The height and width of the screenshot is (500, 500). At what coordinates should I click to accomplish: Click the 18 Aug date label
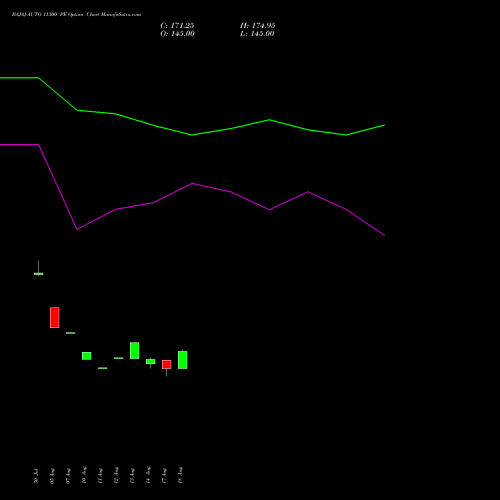pyautogui.click(x=180, y=475)
